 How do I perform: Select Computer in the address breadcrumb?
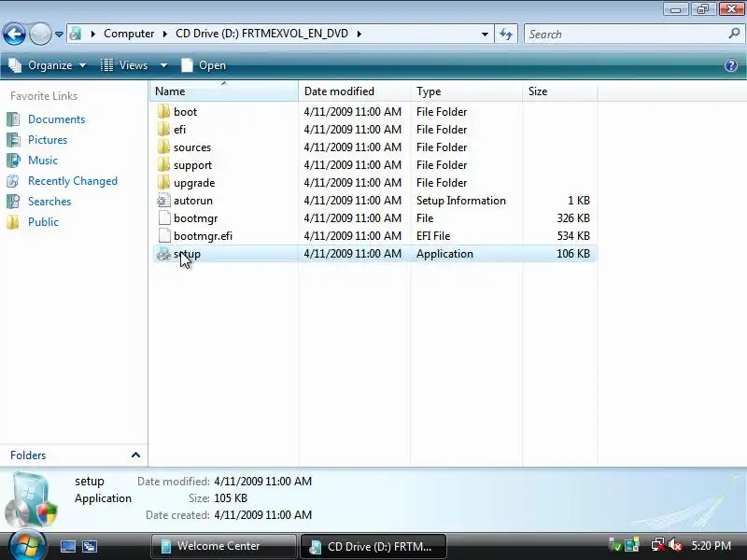click(129, 34)
